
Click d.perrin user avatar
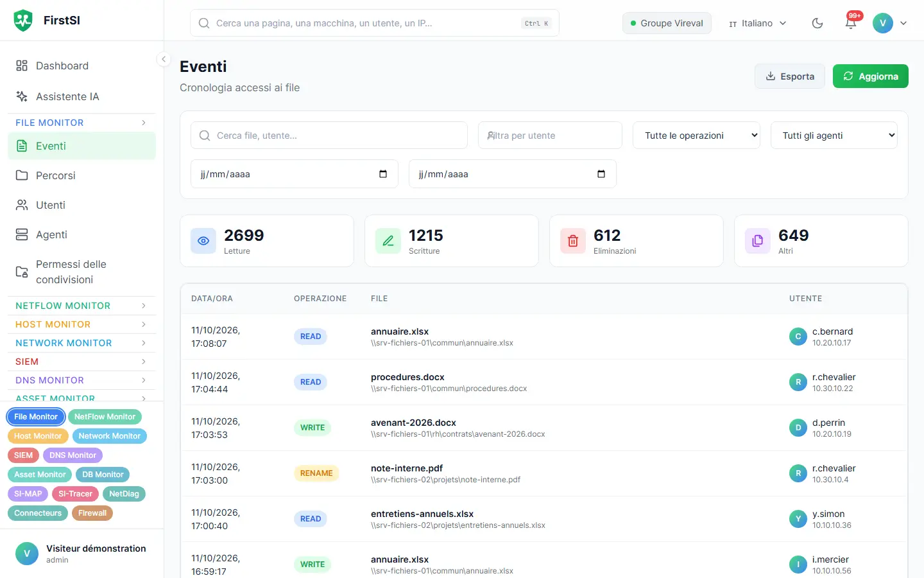pos(798,428)
